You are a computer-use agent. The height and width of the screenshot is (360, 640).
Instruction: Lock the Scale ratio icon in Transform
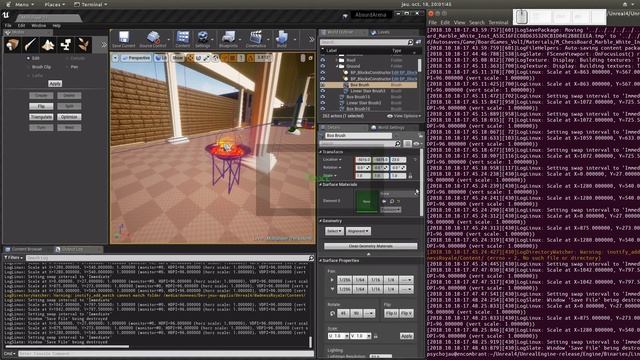coord(410,176)
